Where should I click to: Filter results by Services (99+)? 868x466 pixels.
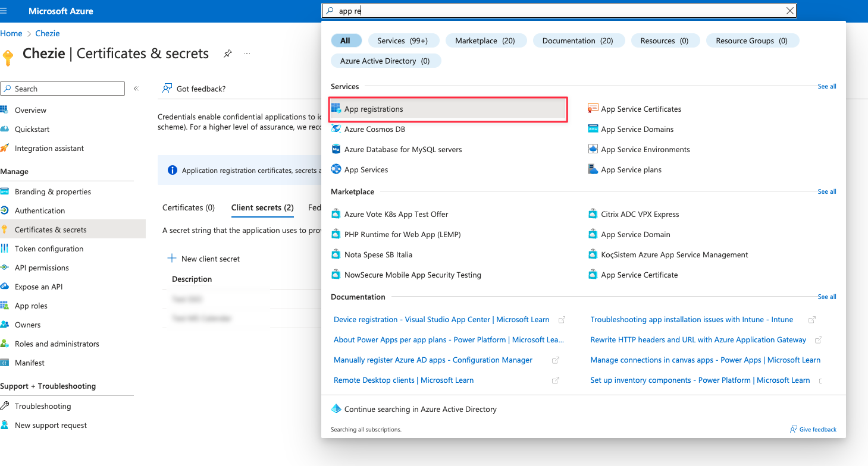(x=403, y=40)
